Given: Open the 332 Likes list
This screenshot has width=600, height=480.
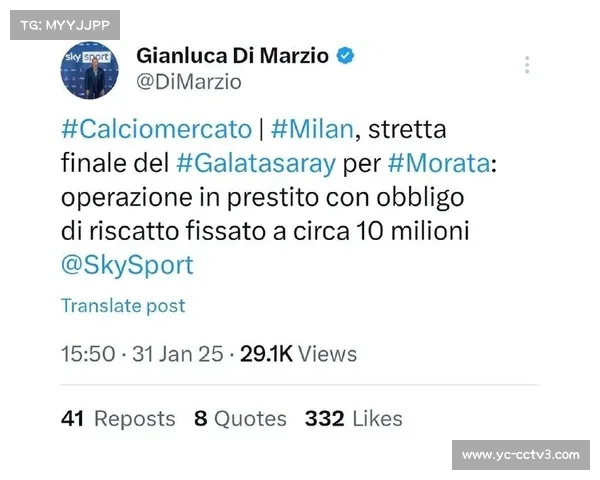Looking at the screenshot, I should pyautogui.click(x=354, y=418).
